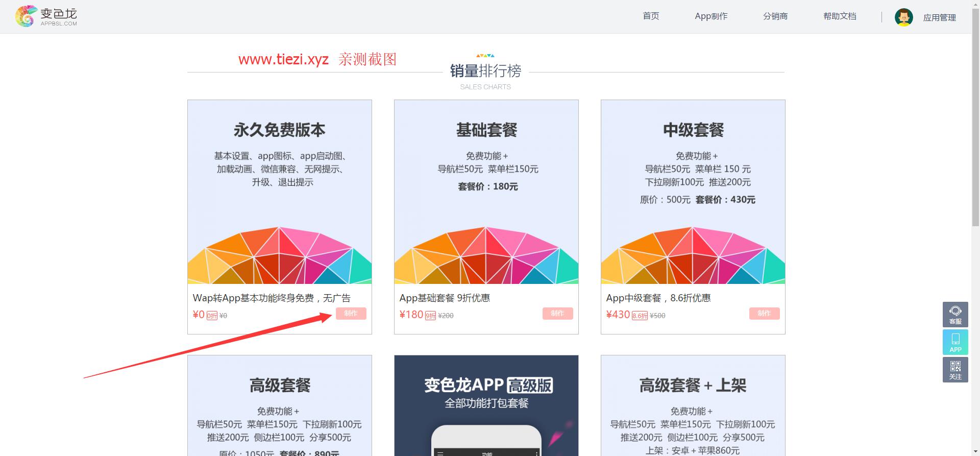Open the 变色龙APP高级版 card image
The image size is (980, 456).
click(x=486, y=405)
